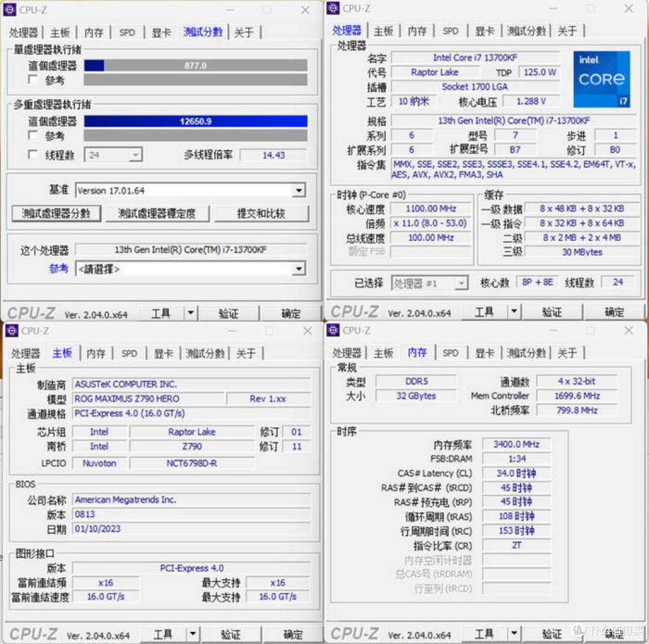Close the mainboard CPU-Z window
This screenshot has width=649, height=644.
click(x=307, y=330)
